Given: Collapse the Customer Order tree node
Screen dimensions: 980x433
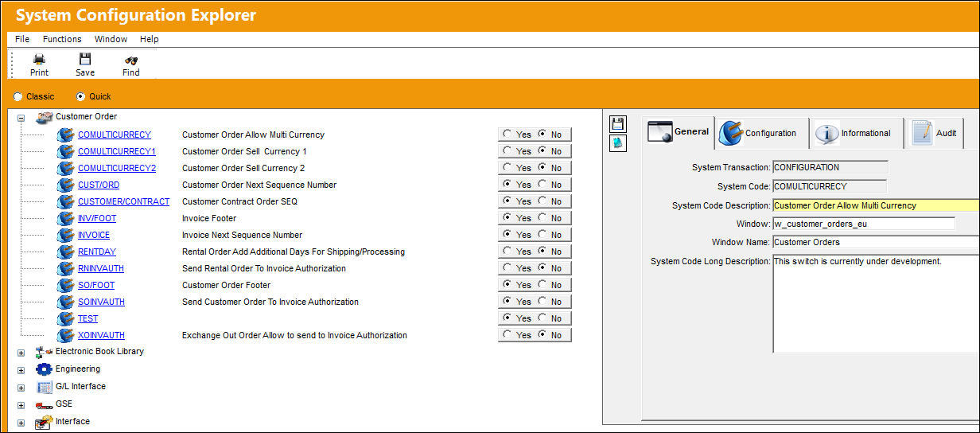Looking at the screenshot, I should pos(21,117).
